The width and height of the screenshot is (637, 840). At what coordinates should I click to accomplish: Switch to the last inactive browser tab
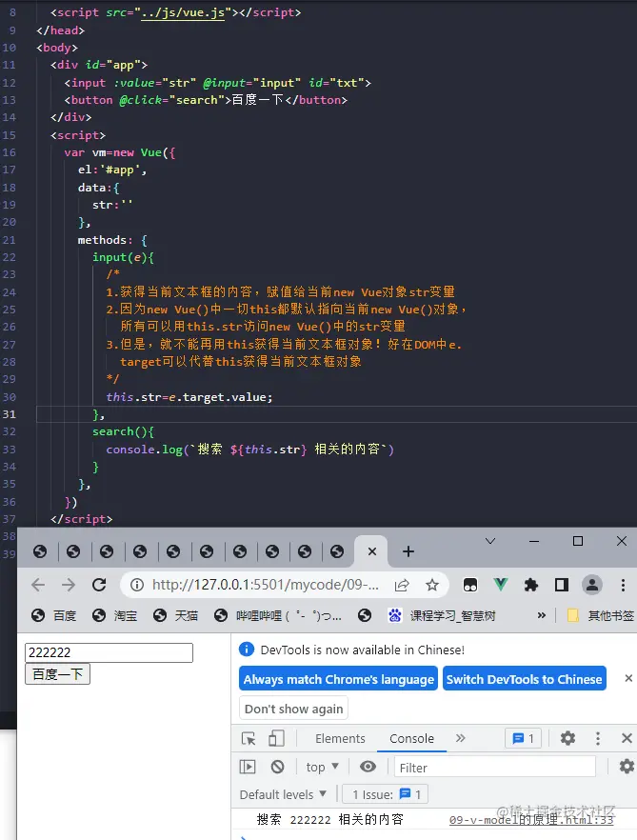[337, 551]
